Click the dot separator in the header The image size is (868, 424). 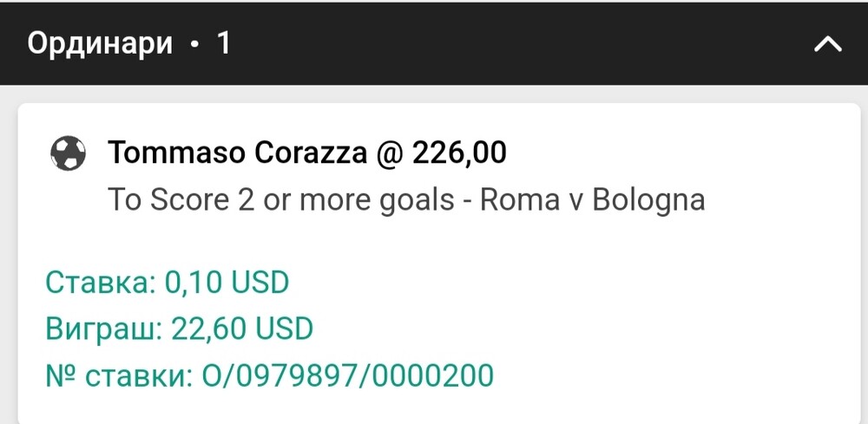[194, 44]
